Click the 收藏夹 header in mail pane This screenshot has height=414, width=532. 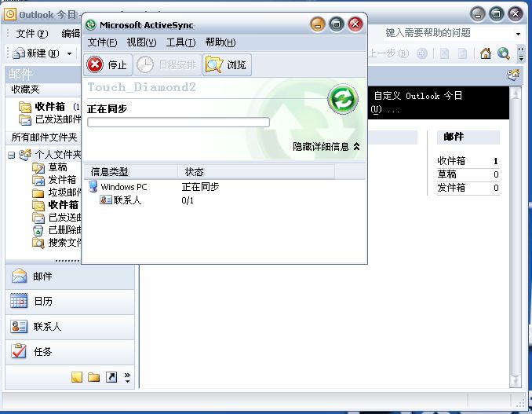point(25,90)
